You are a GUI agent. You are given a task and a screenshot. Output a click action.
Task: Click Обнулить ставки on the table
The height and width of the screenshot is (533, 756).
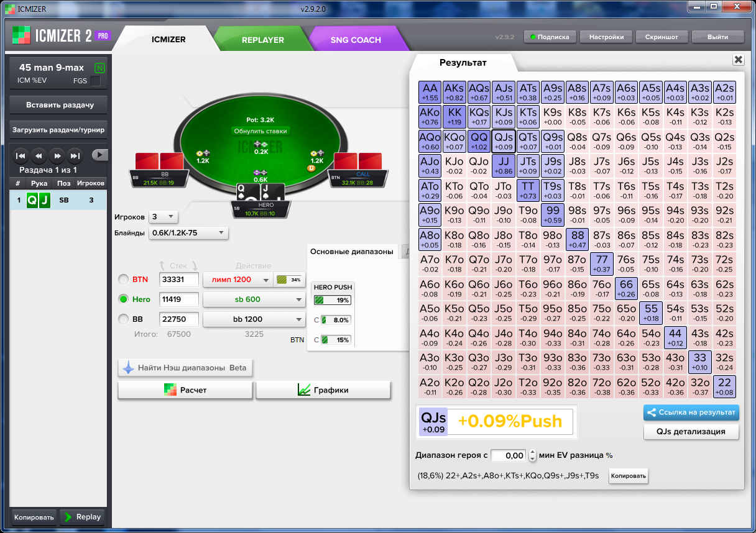click(260, 131)
